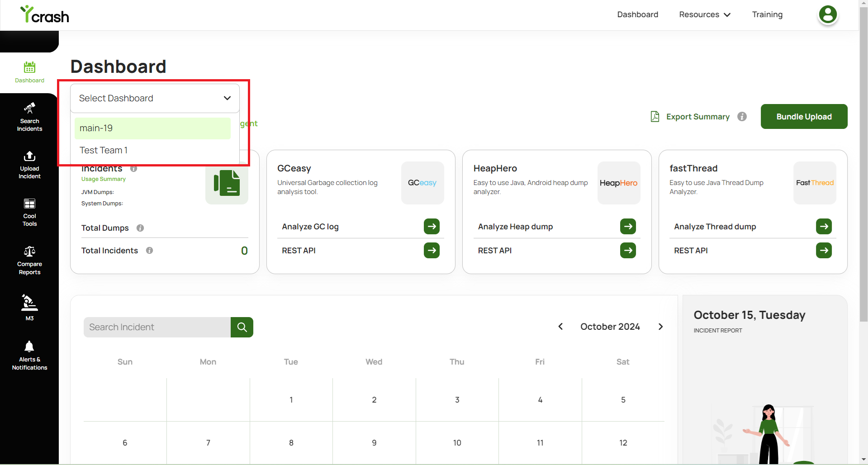Image resolution: width=868 pixels, height=465 pixels.
Task: Click the yCrash logo
Action: pyautogui.click(x=45, y=14)
